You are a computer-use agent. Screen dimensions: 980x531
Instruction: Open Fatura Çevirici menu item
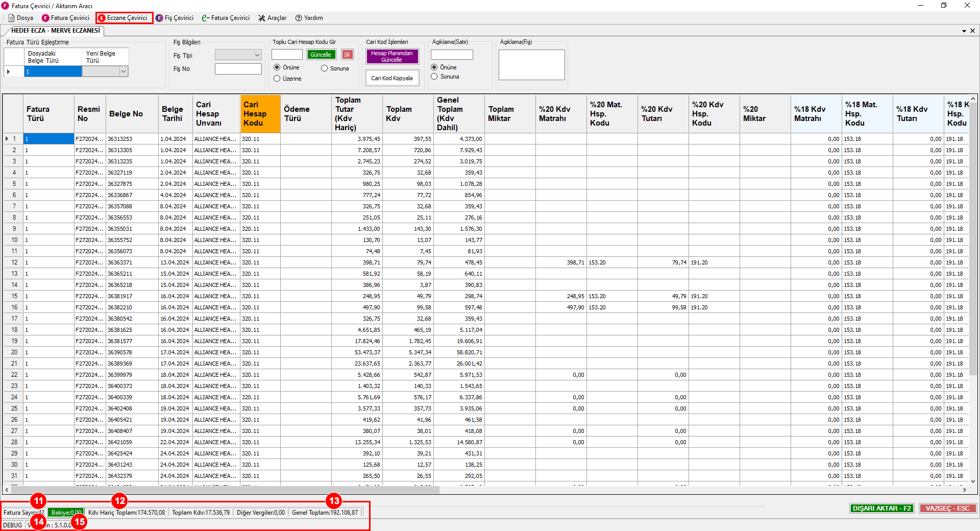click(66, 18)
